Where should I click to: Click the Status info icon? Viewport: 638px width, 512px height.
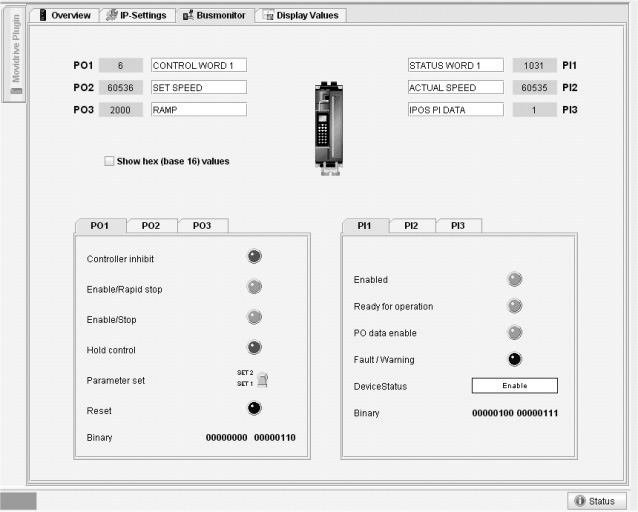(580, 501)
